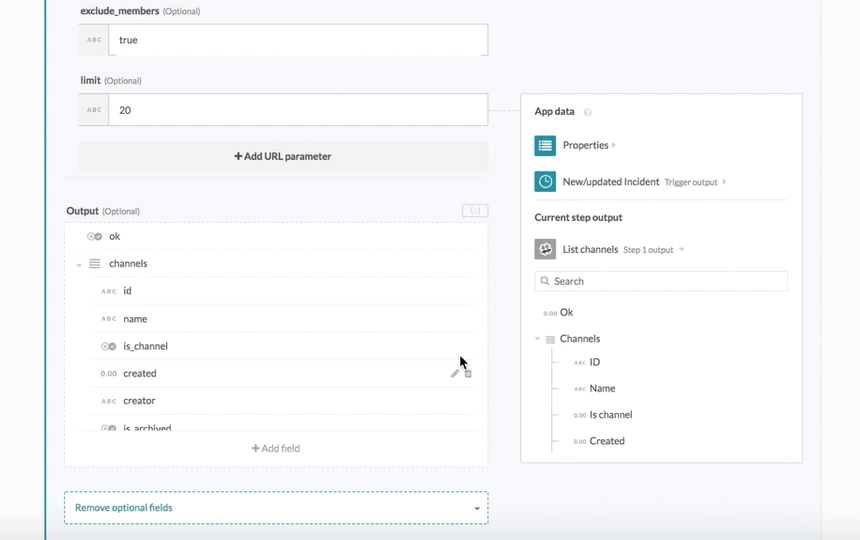The height and width of the screenshot is (540, 860).
Task: Click the Current step output heading
Action: tap(578, 217)
